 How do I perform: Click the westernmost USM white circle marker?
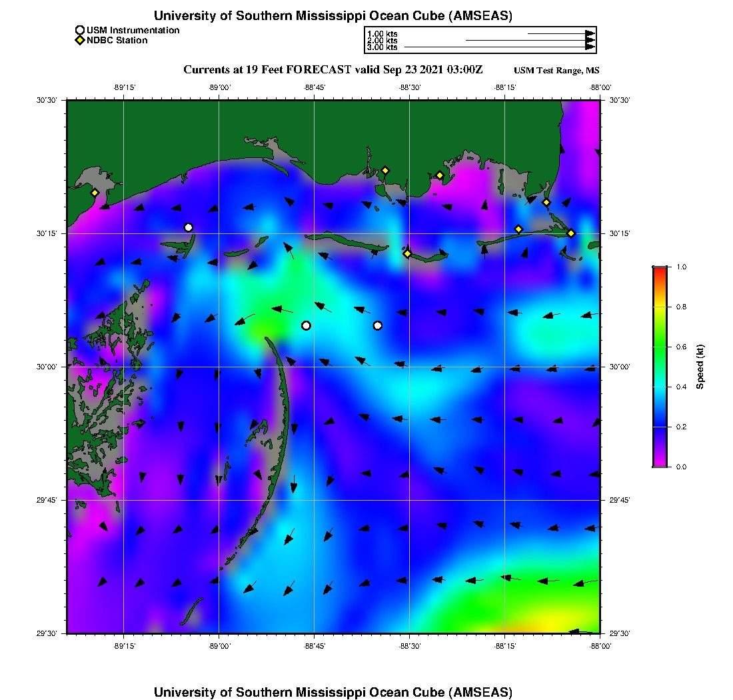point(189,227)
